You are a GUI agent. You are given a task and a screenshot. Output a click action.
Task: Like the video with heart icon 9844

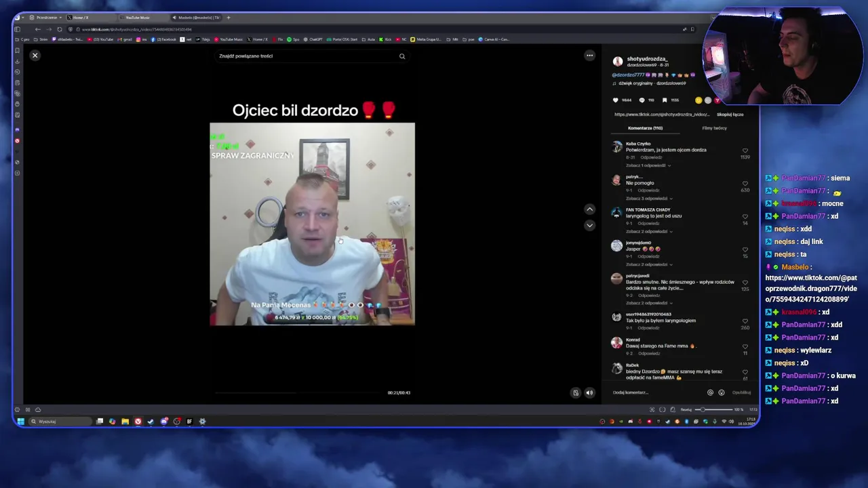coord(616,100)
